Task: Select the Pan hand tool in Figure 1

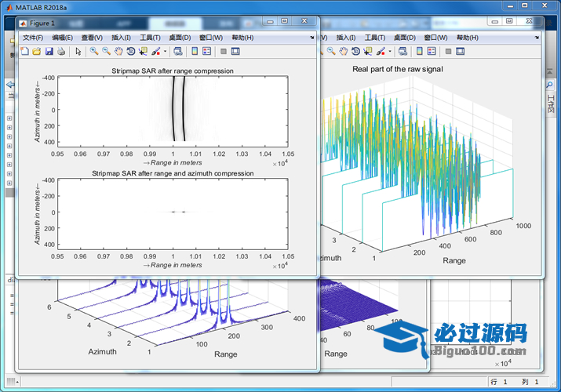Action: point(118,52)
